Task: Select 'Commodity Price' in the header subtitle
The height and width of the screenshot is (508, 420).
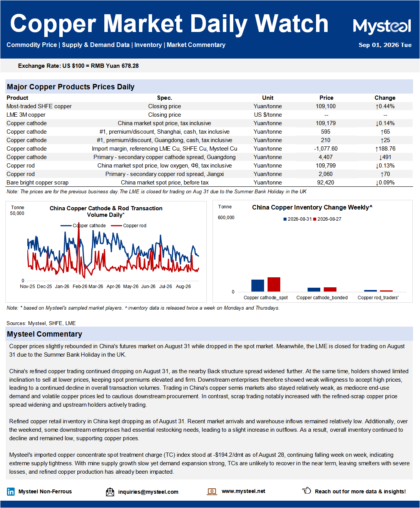Action: tap(32, 45)
